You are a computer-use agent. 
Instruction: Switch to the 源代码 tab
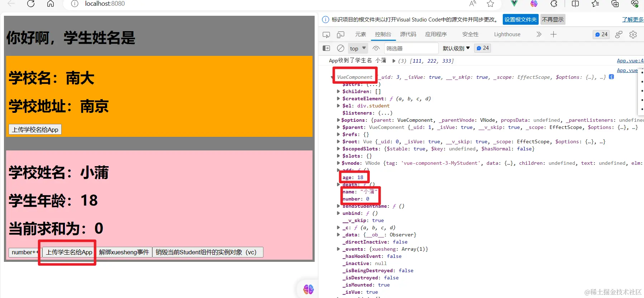coord(408,34)
